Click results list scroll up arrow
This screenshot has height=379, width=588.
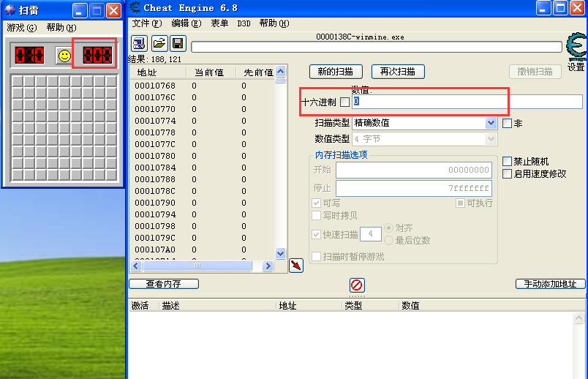point(280,71)
